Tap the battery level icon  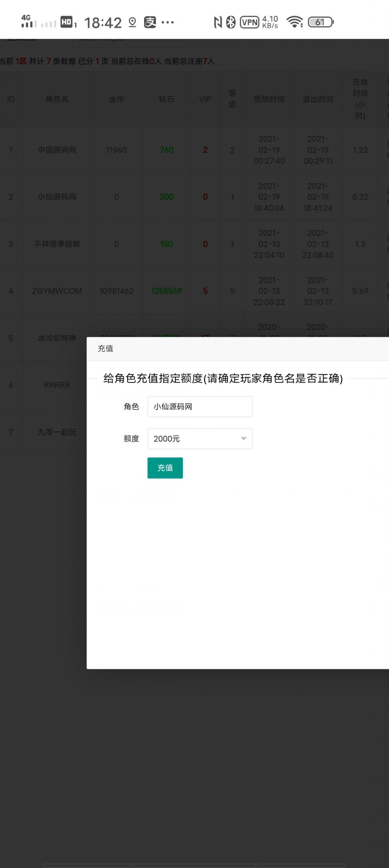coord(321,22)
